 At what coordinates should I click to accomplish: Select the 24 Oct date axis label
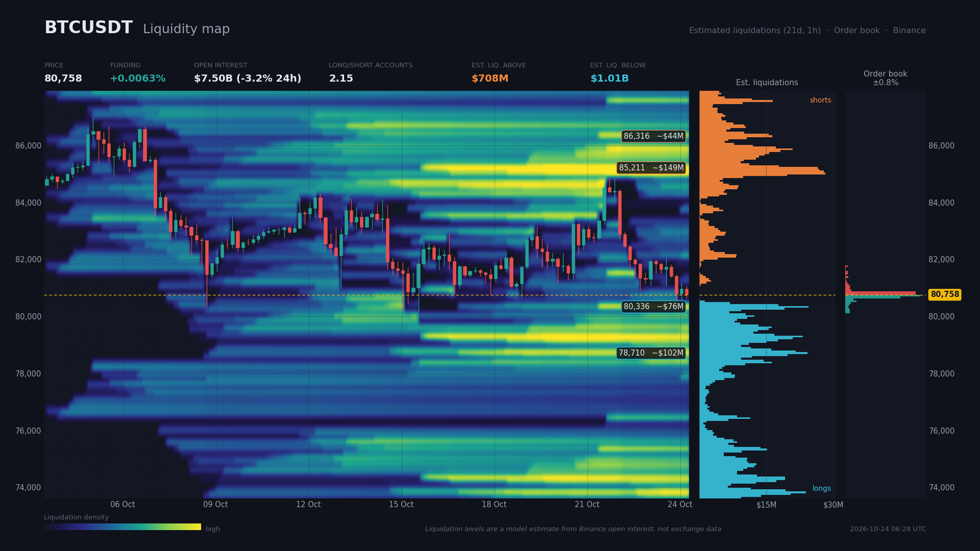(x=680, y=504)
